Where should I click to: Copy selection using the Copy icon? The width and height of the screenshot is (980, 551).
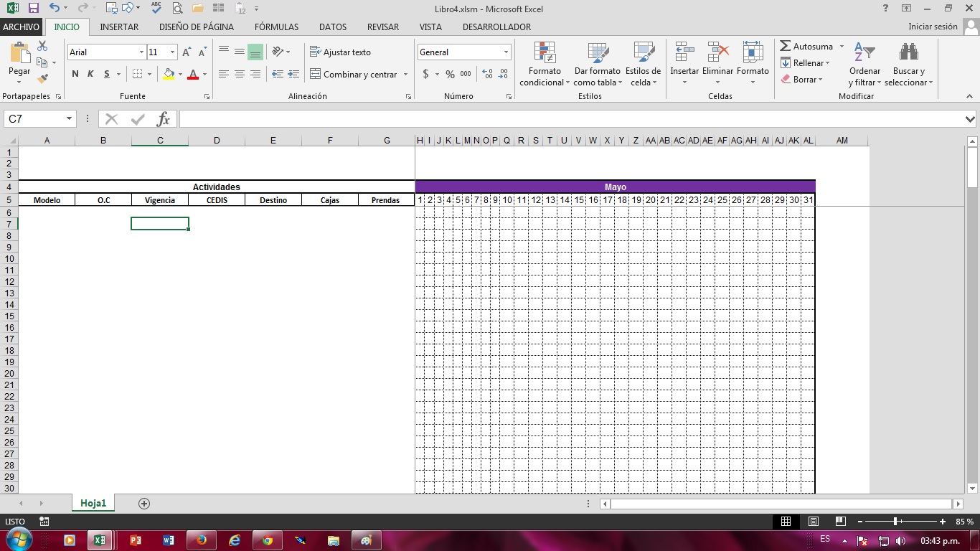pos(41,62)
